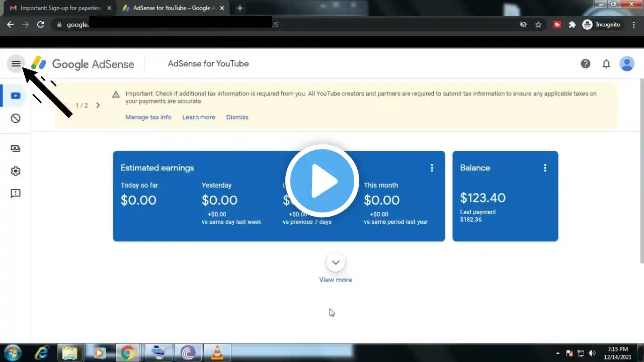644x362 pixels.
Task: Dismiss the tax information notice
Action: tap(237, 117)
